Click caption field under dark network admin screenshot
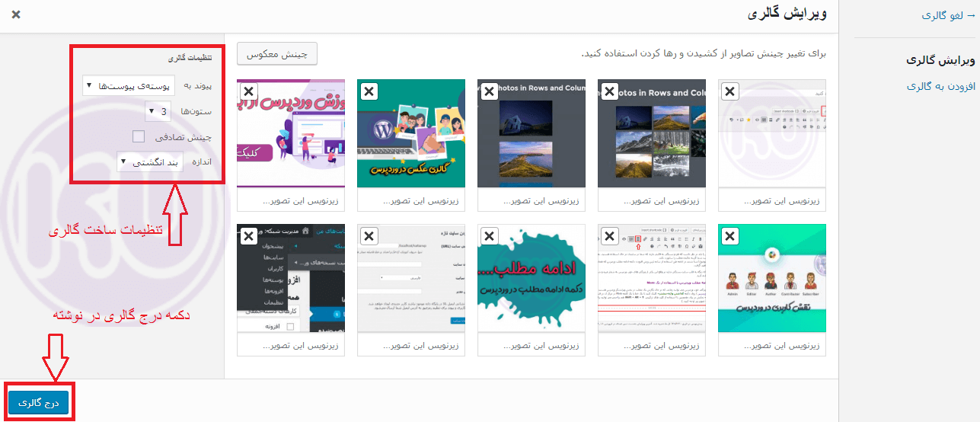Viewport: 980px width, 422px height. [x=291, y=345]
